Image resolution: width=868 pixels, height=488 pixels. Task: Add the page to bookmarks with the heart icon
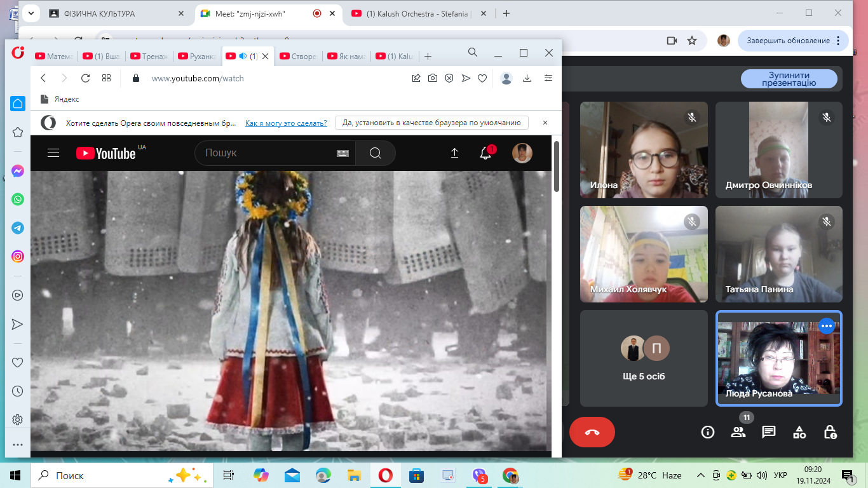pos(482,78)
